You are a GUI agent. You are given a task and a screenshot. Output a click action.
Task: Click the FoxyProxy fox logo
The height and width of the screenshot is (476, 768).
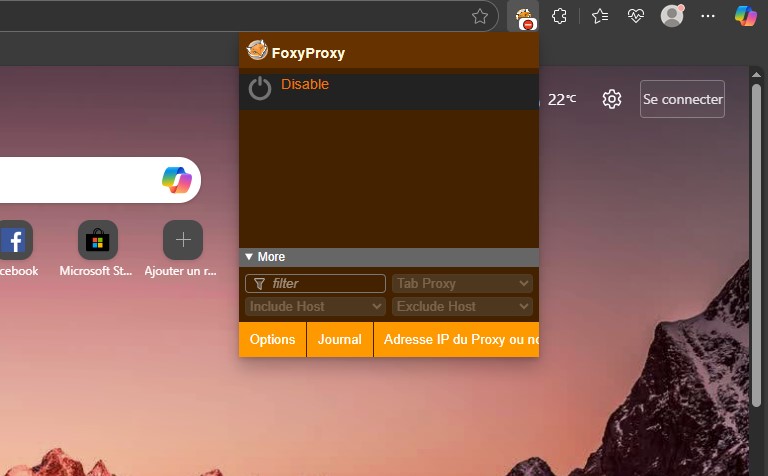click(257, 50)
